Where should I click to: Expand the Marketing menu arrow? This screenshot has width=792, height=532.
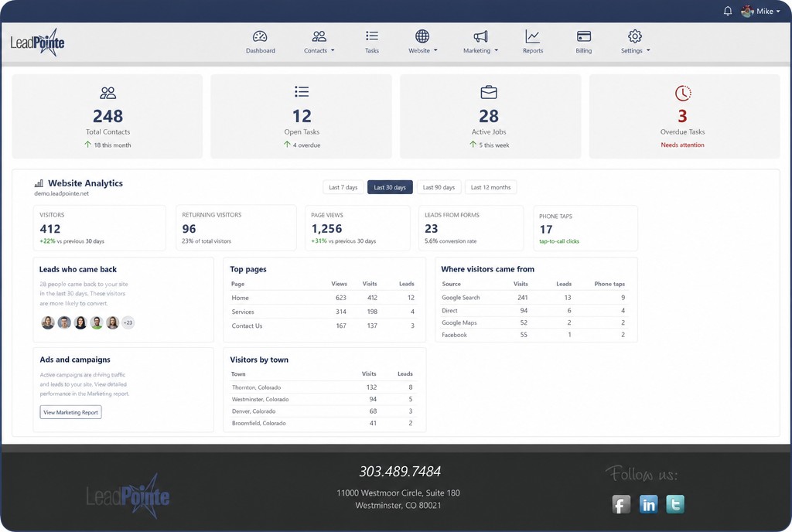(496, 50)
